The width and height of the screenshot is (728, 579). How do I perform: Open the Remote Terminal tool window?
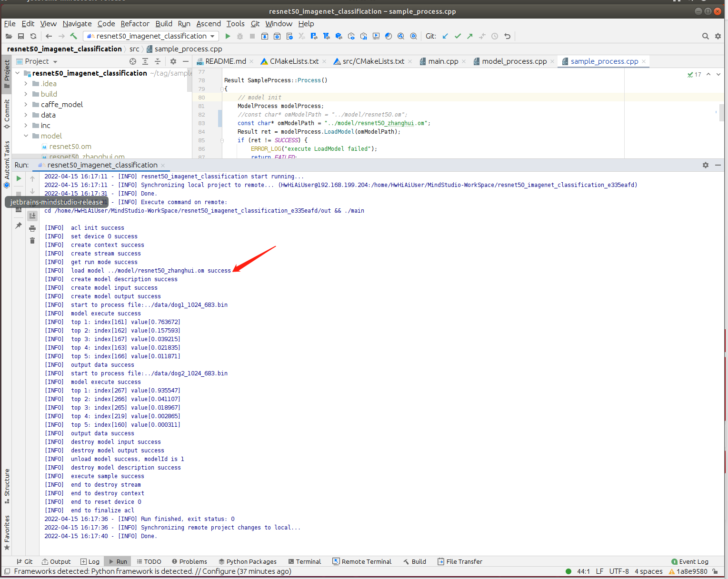click(x=362, y=561)
